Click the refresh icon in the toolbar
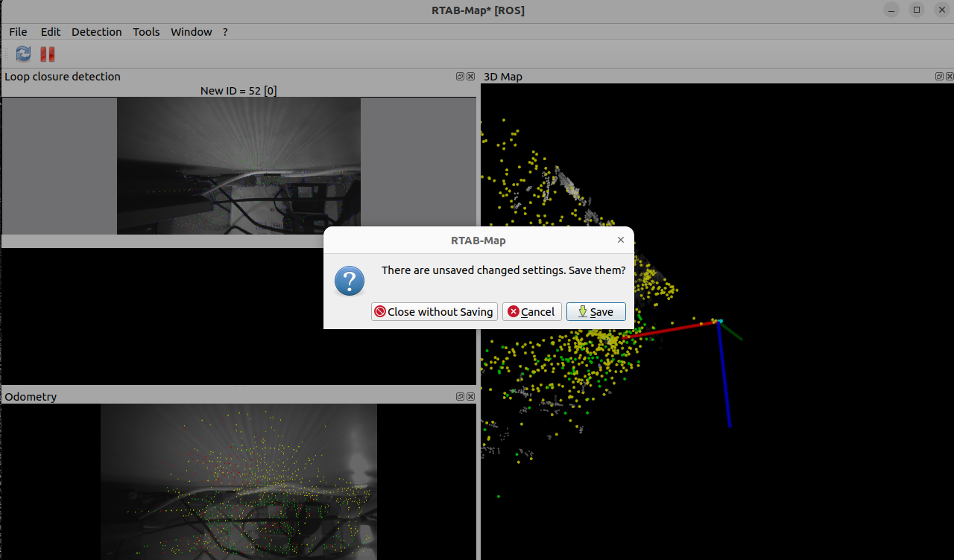This screenshot has width=954, height=560. pos(23,54)
